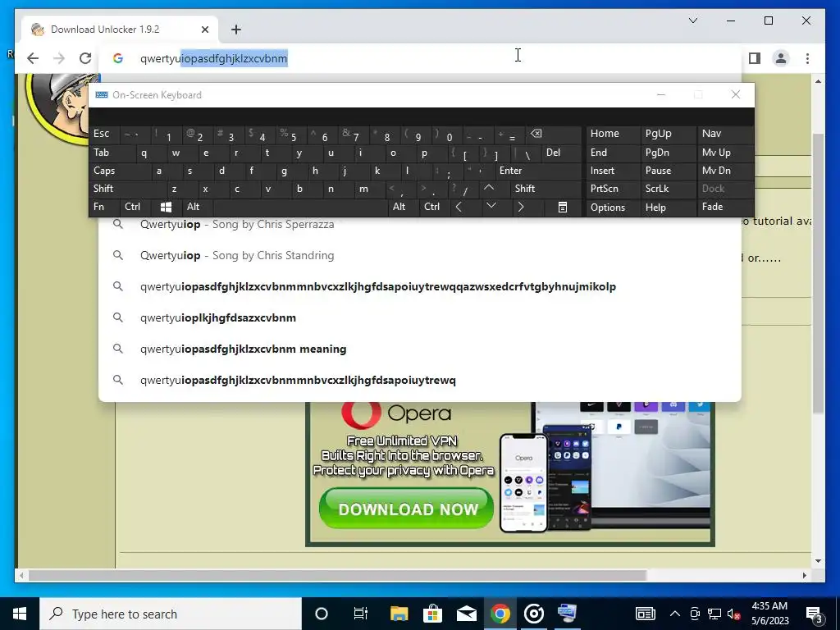Tap the Esc key on On-Screen Keyboard

pyautogui.click(x=104, y=134)
